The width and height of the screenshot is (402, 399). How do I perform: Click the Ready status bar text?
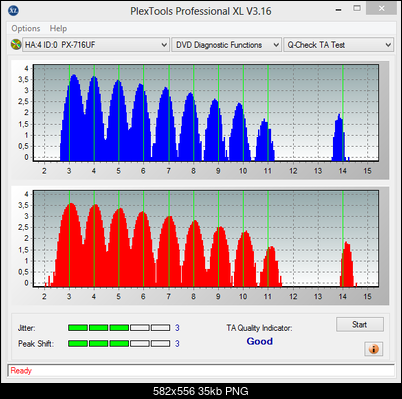click(x=21, y=370)
